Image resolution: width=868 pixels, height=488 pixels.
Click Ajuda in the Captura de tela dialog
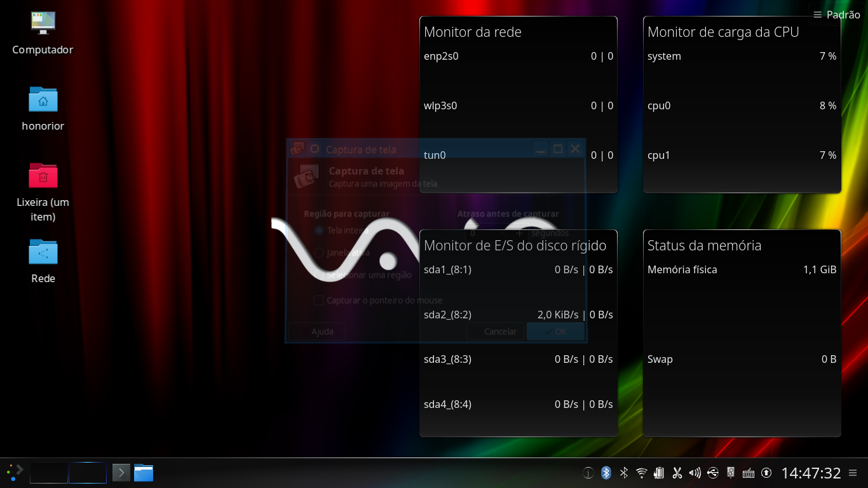[x=316, y=331]
